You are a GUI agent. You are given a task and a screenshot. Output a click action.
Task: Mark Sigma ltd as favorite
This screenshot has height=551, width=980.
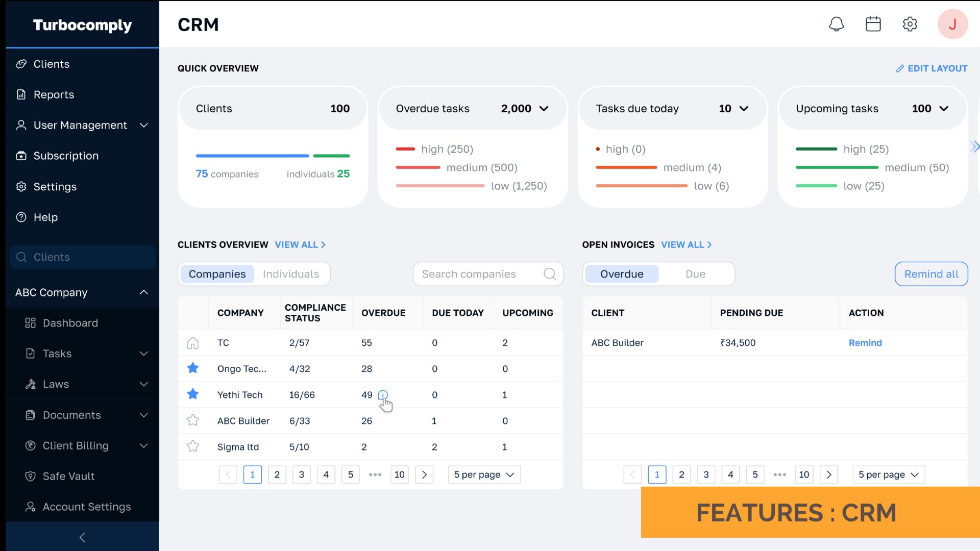pyautogui.click(x=192, y=446)
